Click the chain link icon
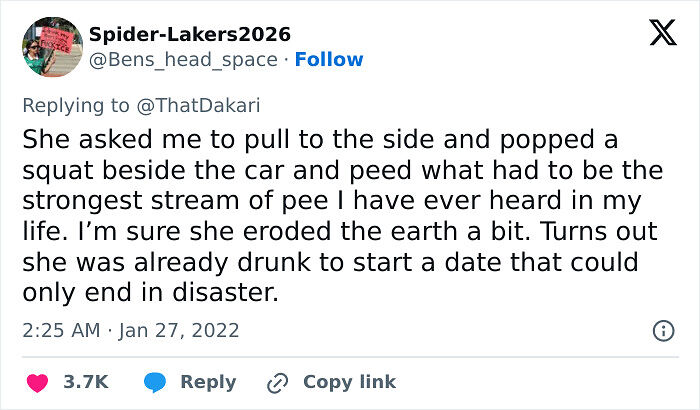The height and width of the screenshot is (410, 700). (x=276, y=382)
